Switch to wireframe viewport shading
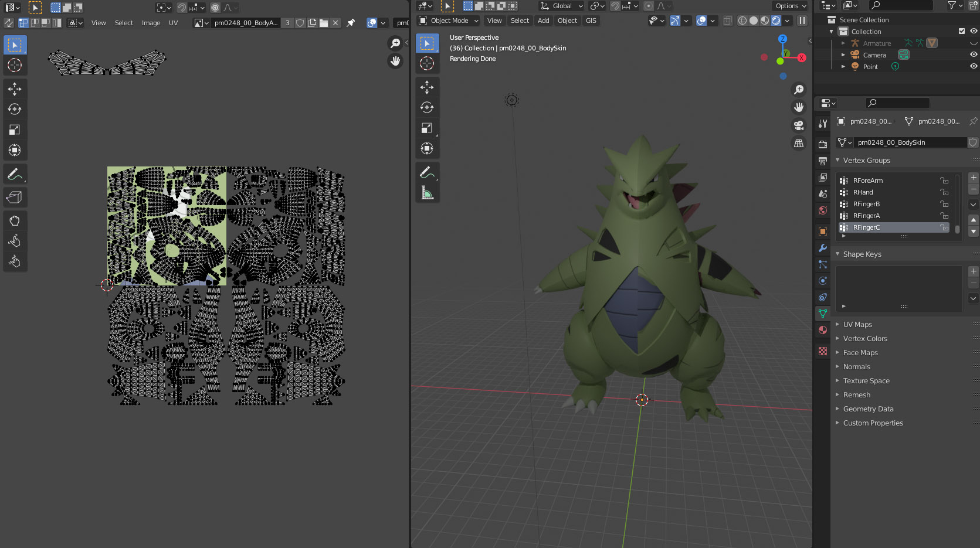The image size is (980, 548). click(742, 21)
